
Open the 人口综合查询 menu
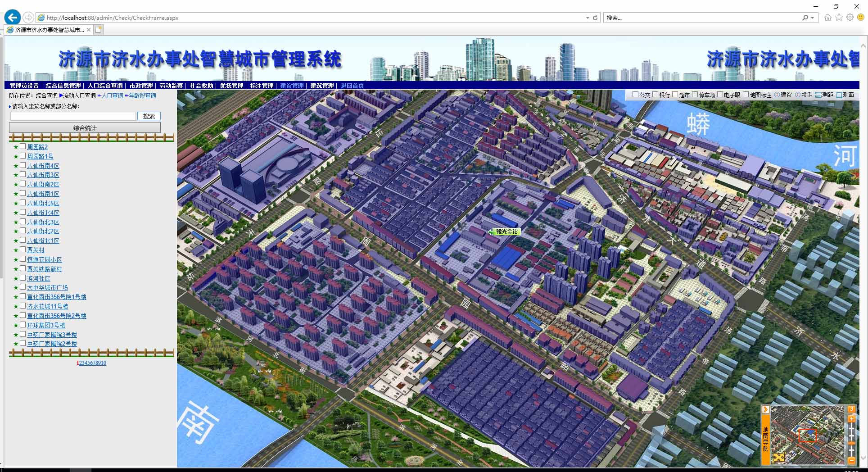click(x=105, y=86)
